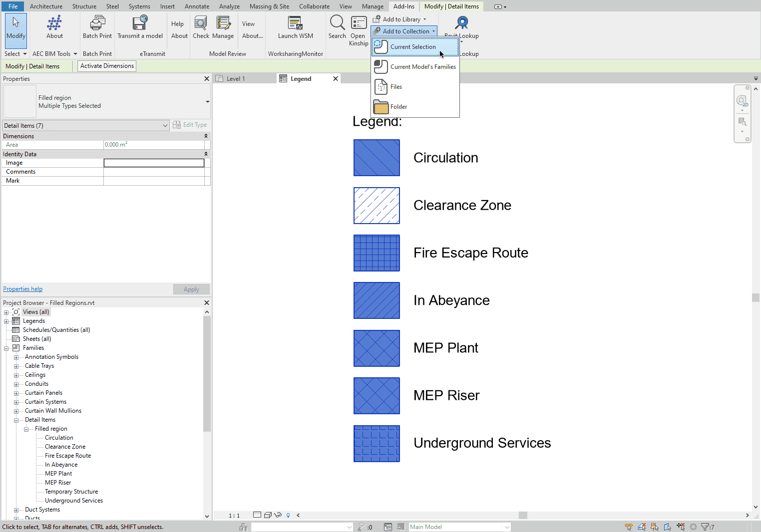Launch the Check tool in Model Review
Image resolution: width=761 pixels, height=532 pixels.
(x=200, y=26)
